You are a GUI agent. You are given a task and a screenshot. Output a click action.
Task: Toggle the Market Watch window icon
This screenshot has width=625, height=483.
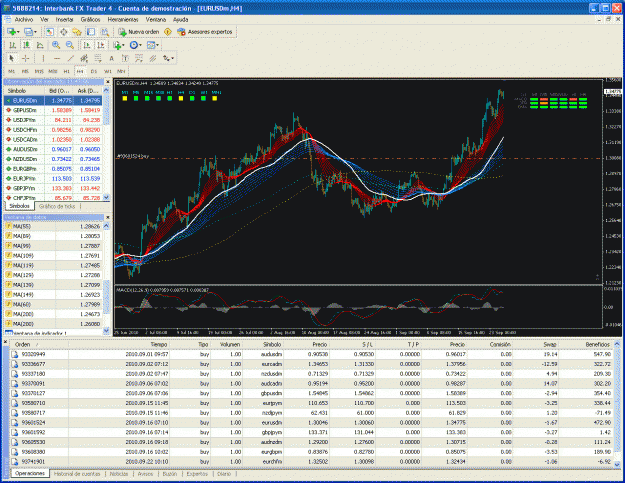coord(49,32)
